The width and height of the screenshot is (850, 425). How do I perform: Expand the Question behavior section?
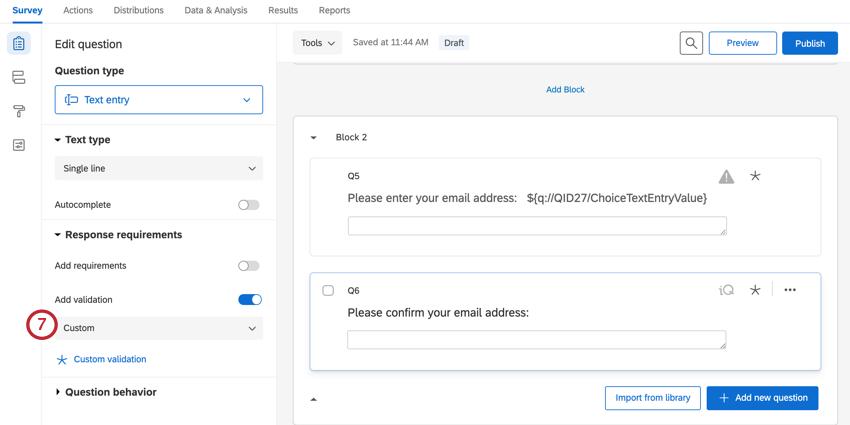point(110,392)
